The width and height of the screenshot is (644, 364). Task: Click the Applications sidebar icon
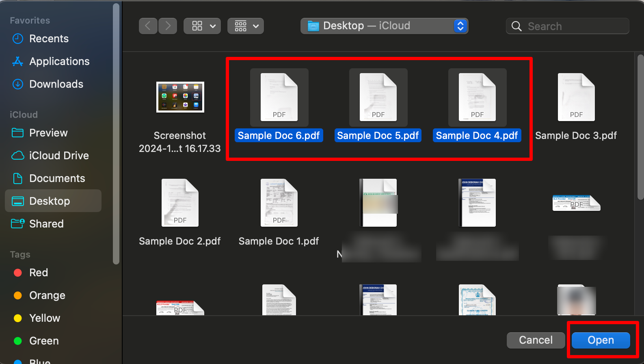point(18,61)
